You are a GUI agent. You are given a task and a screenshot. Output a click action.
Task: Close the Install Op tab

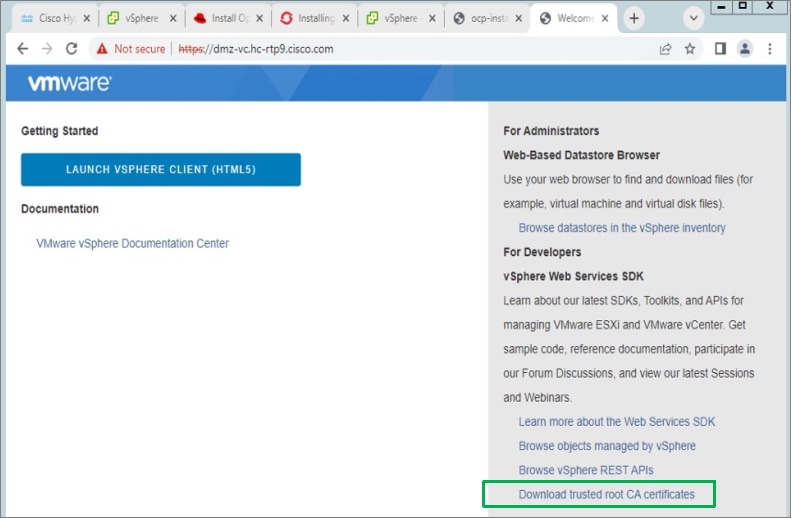point(259,19)
